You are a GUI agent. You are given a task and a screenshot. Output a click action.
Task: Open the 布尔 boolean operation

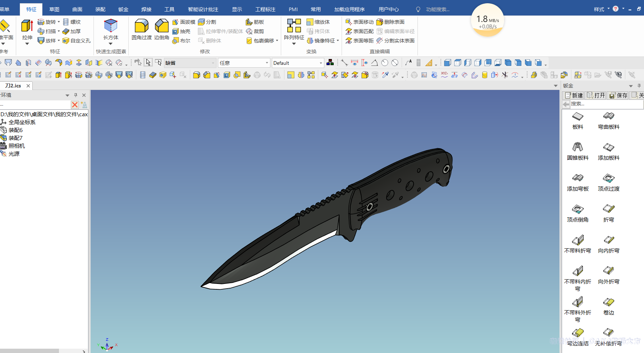(182, 41)
